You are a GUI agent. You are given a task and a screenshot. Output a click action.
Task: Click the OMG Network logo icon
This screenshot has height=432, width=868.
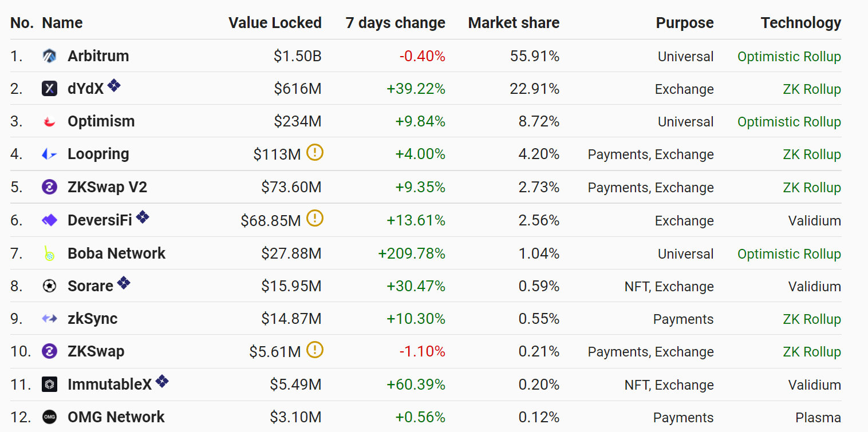coord(50,417)
